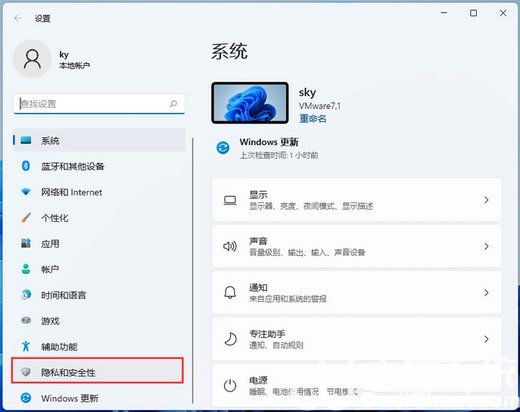The width and height of the screenshot is (520, 412).
Task: Open 应用 settings category
Action: pos(99,243)
